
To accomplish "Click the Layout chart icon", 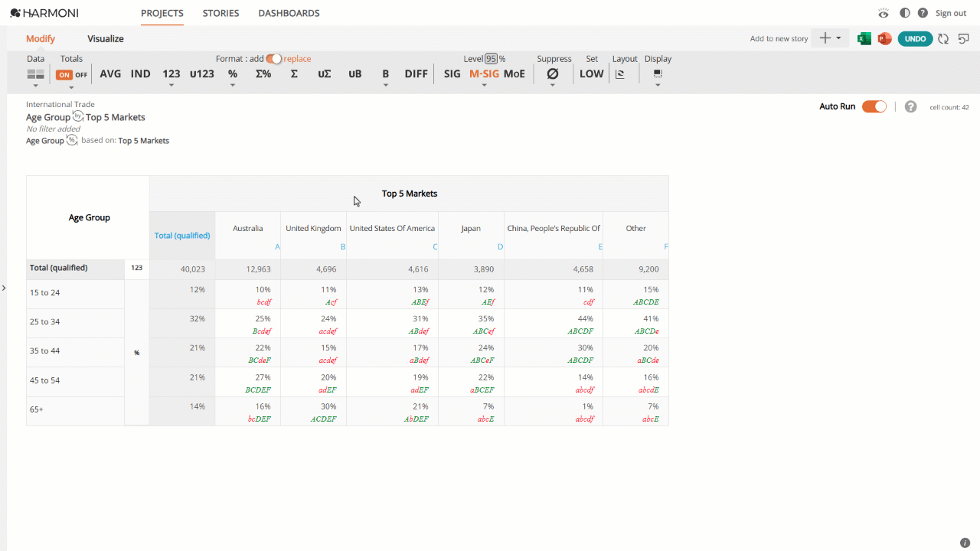I will tap(620, 74).
